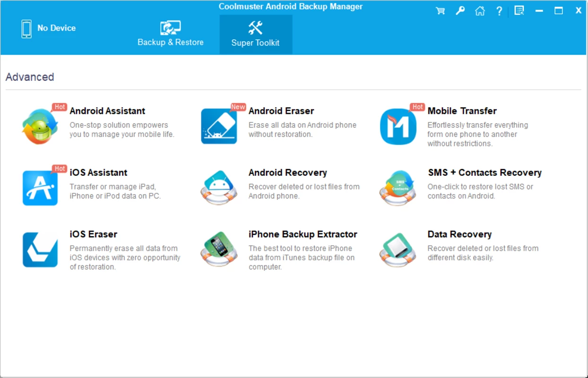Minimize the Coolmuster window
The height and width of the screenshot is (378, 588).
point(539,11)
